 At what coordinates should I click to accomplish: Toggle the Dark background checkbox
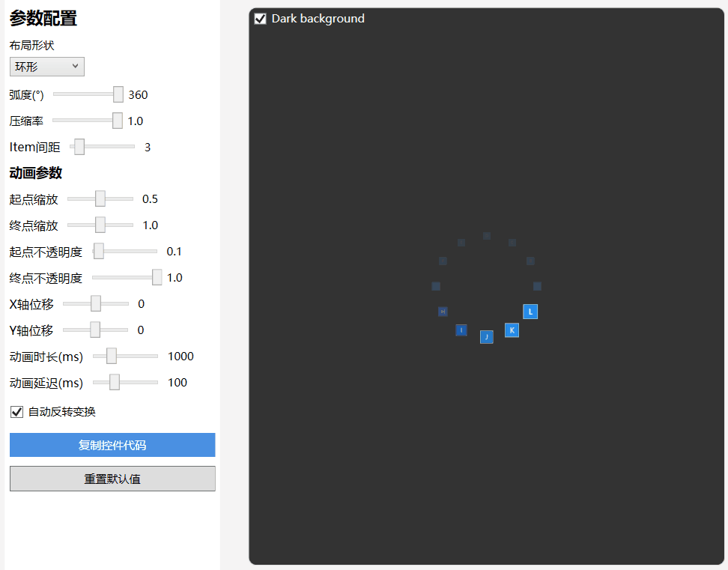261,19
